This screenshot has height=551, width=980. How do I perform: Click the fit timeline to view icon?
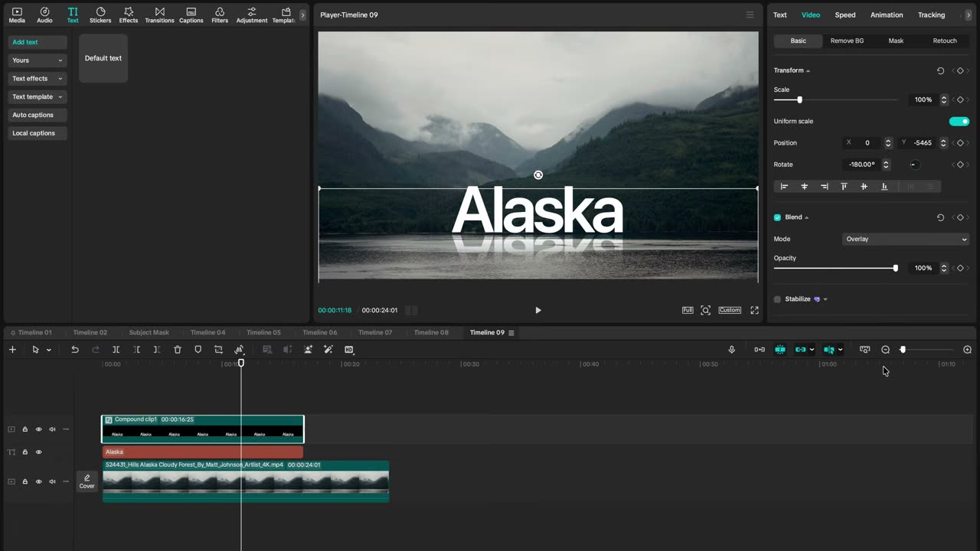coord(865,350)
